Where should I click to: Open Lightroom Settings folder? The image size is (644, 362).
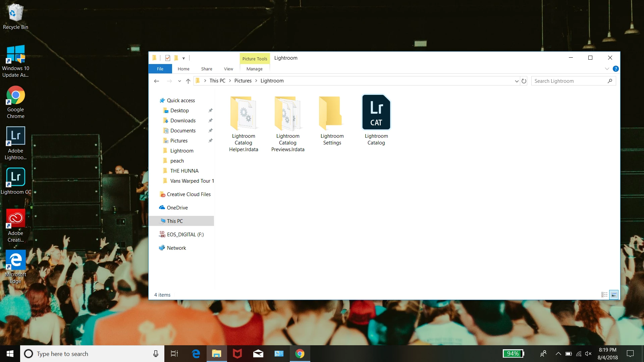332,114
